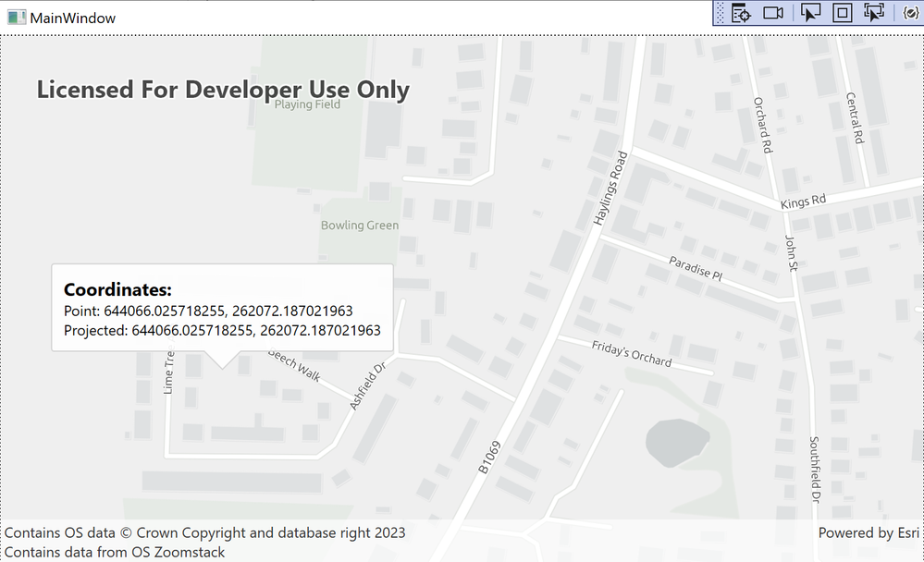The image size is (924, 562).
Task: Enable the Track Focused Element tool
Action: 874,13
